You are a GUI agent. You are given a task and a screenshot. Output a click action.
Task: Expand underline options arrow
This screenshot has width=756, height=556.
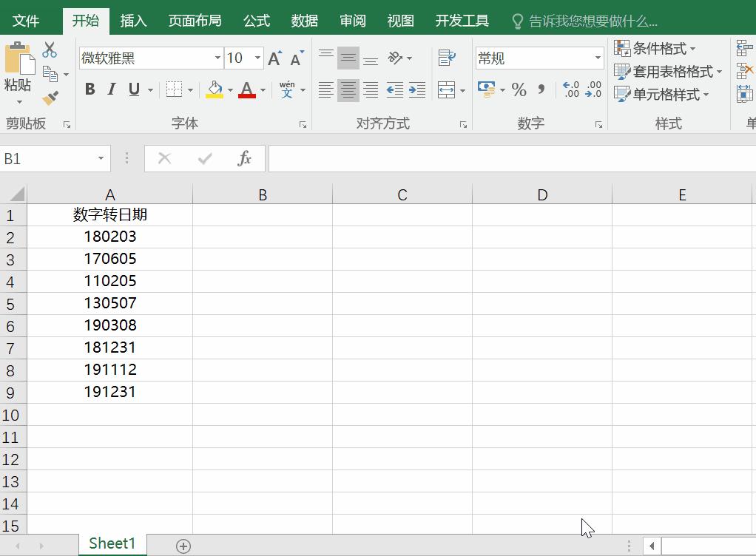click(x=150, y=89)
